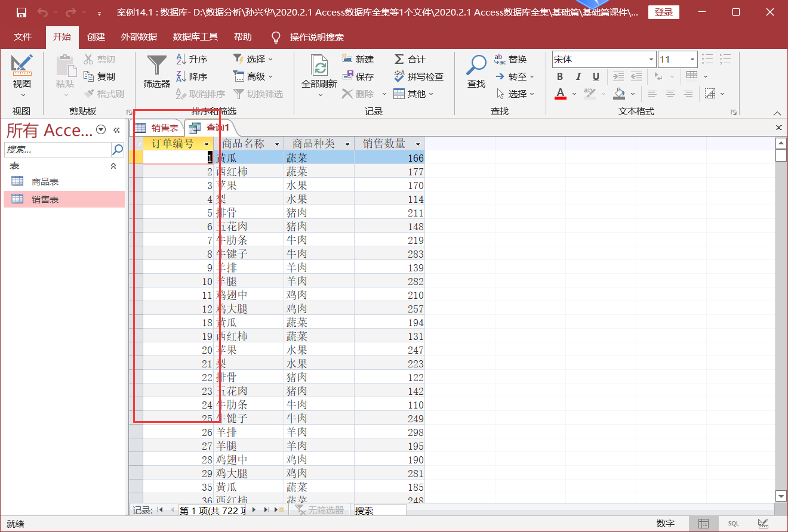
Task: Sort ascending with 升序
Action: pyautogui.click(x=192, y=59)
